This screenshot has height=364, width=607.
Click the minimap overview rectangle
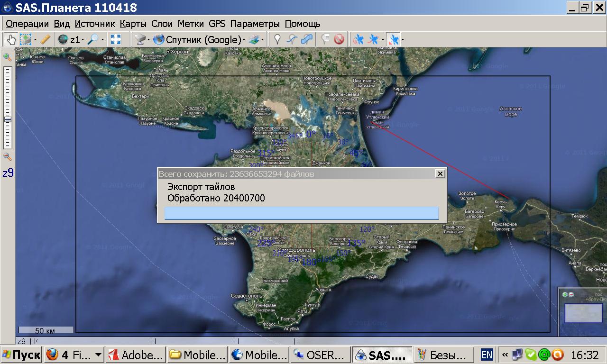pos(583,313)
